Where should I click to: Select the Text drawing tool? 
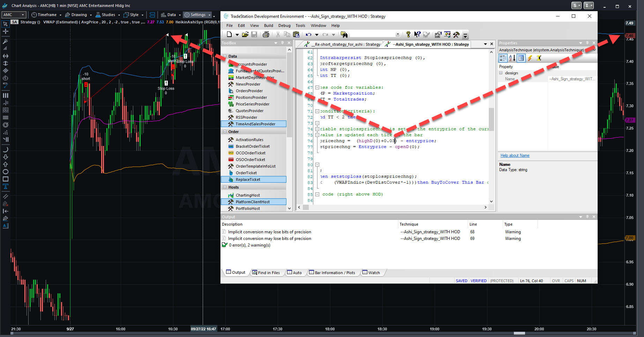point(5,186)
